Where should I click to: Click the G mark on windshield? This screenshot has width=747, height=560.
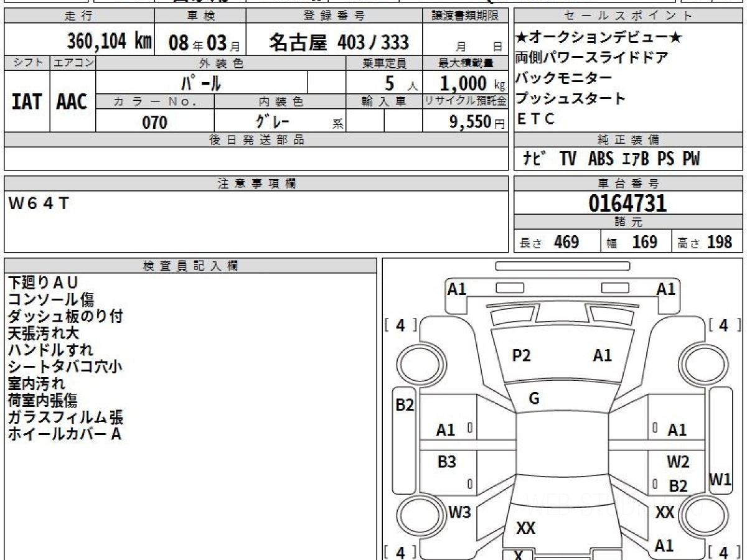click(533, 399)
